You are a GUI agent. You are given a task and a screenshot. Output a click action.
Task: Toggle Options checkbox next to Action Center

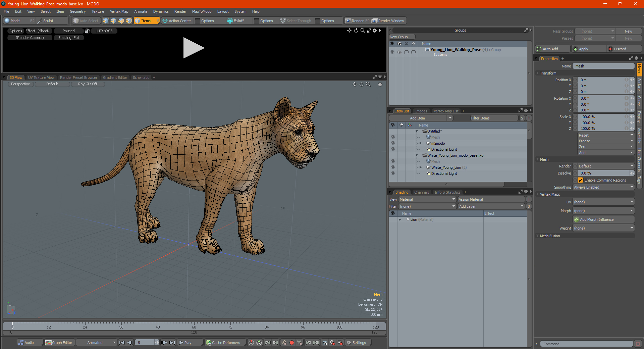[x=198, y=21]
